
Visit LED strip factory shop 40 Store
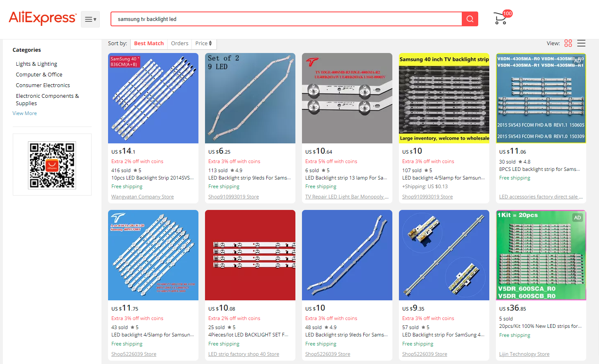(244, 354)
